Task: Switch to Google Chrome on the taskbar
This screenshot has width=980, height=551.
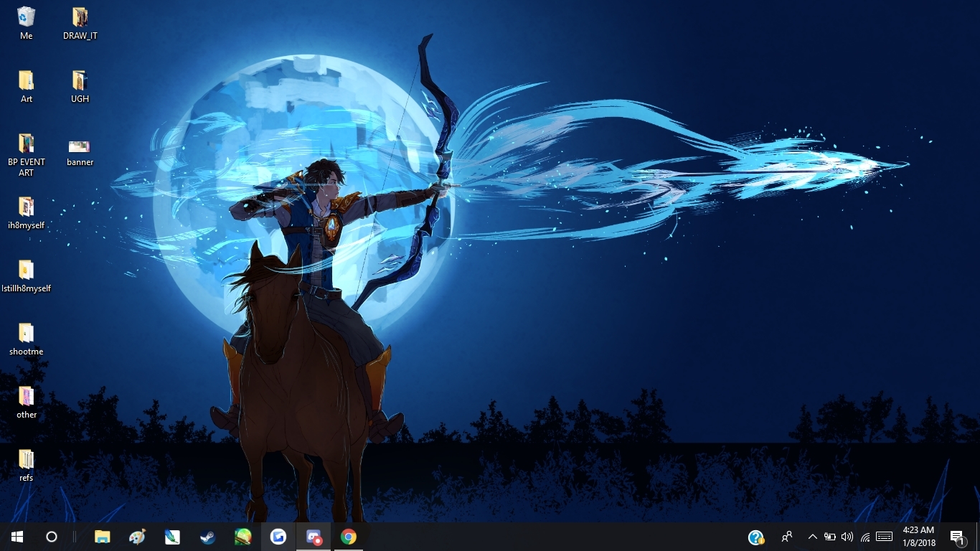Action: tap(349, 537)
